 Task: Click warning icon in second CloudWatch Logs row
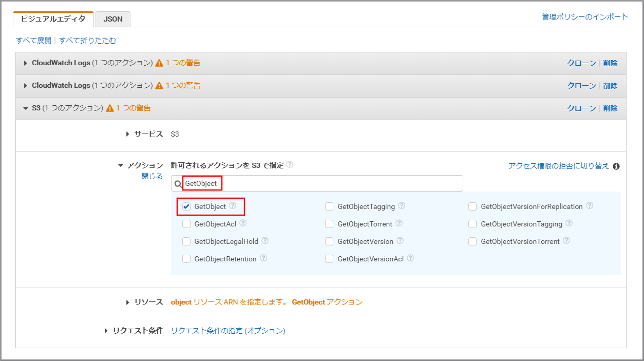[x=159, y=86]
